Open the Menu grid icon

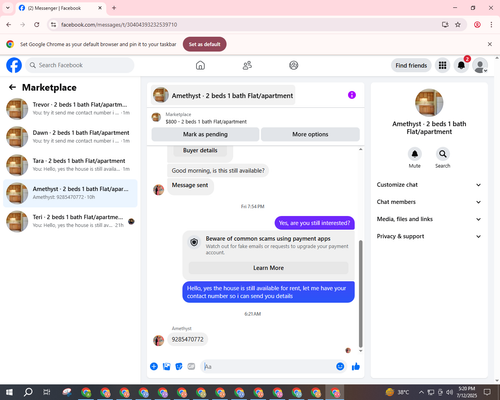pyautogui.click(x=442, y=65)
